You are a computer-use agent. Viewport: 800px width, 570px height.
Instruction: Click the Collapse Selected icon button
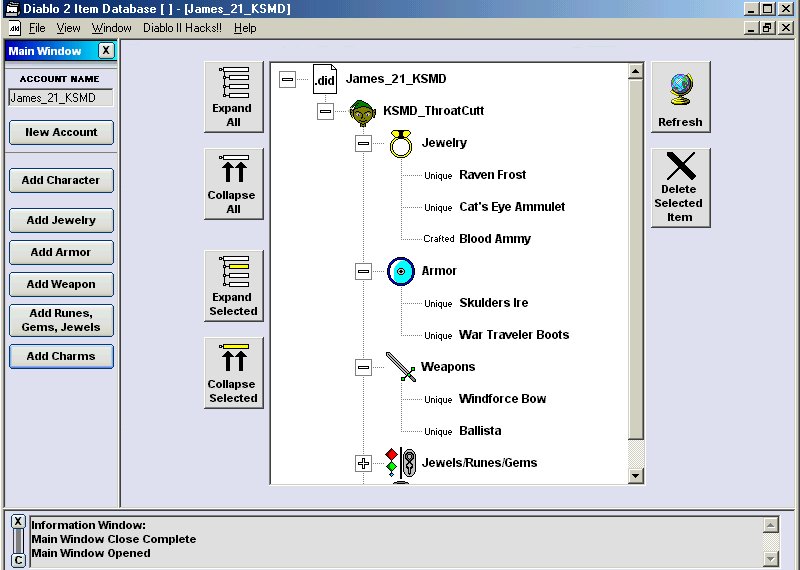pyautogui.click(x=234, y=373)
